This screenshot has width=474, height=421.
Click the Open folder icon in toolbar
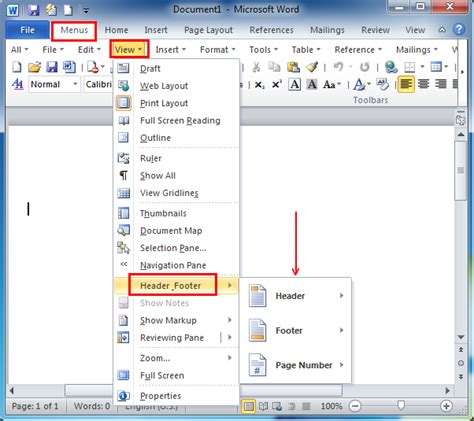[34, 67]
